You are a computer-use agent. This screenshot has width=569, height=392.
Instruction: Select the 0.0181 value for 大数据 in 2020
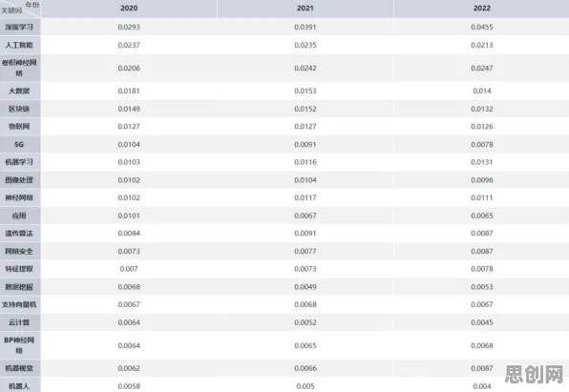(x=129, y=91)
